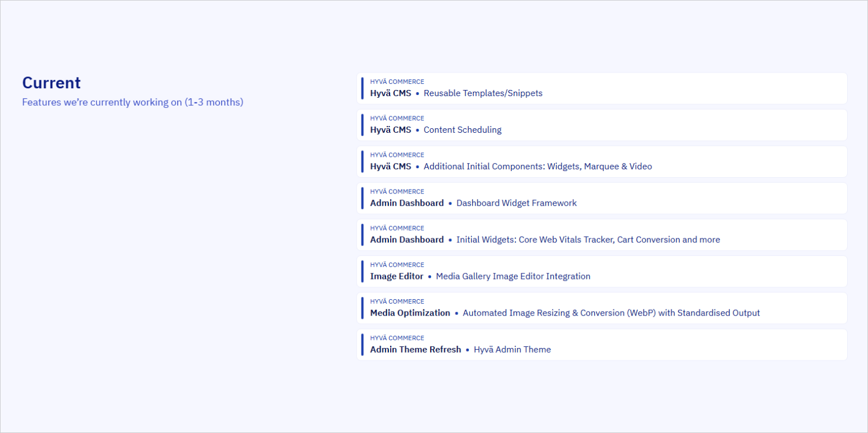868x433 pixels.
Task: Click Hyvä CMS label beside Content Scheduling
Action: [391, 129]
